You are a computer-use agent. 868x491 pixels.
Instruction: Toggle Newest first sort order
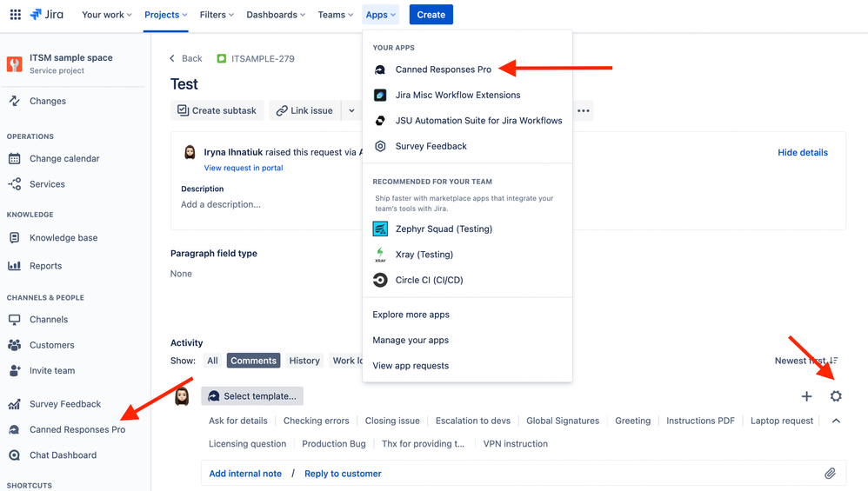[806, 361]
